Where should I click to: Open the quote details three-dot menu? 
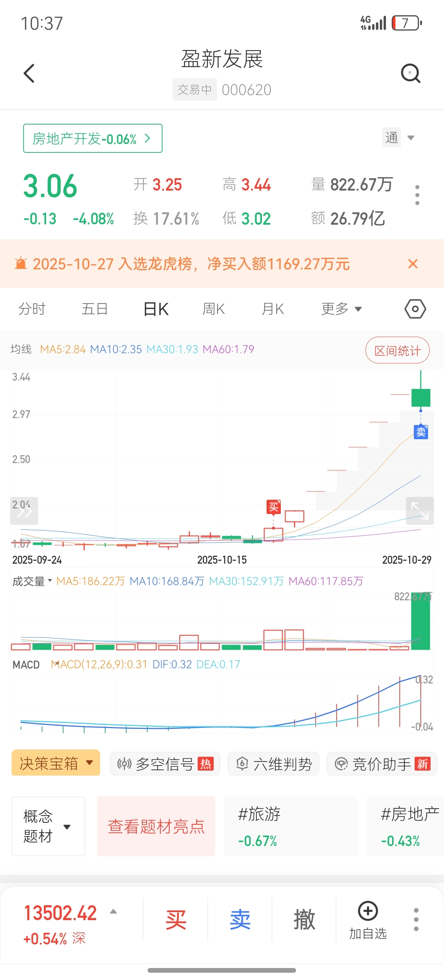coord(418,195)
